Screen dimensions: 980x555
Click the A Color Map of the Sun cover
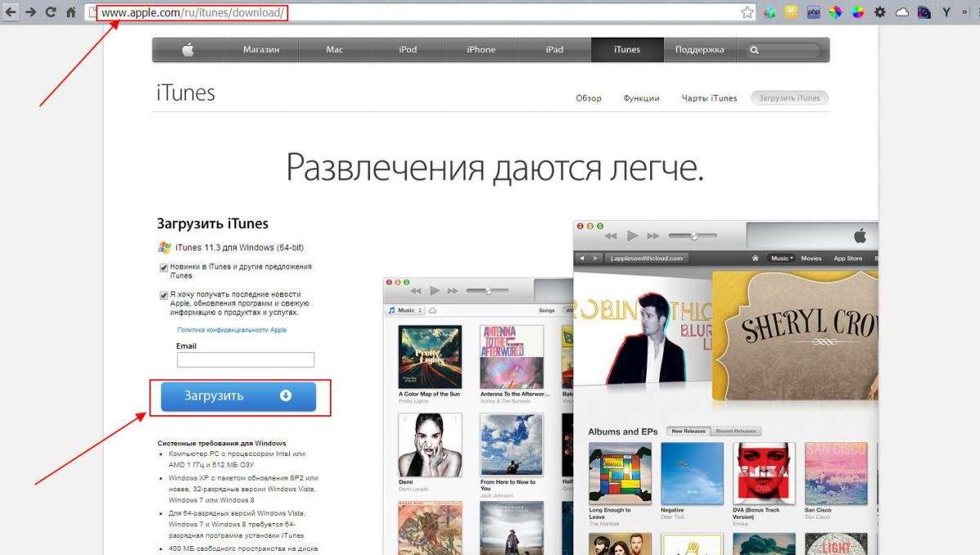click(x=430, y=356)
